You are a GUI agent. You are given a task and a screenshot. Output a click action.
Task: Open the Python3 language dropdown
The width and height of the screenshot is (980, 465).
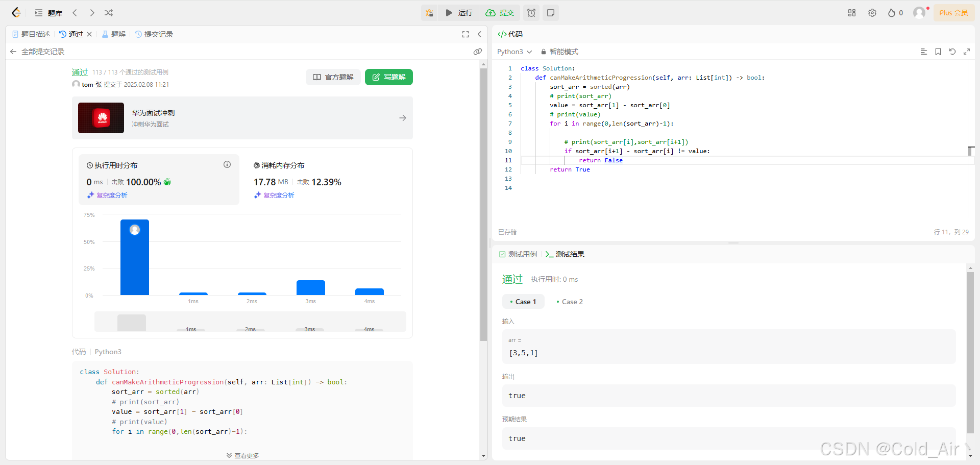513,52
